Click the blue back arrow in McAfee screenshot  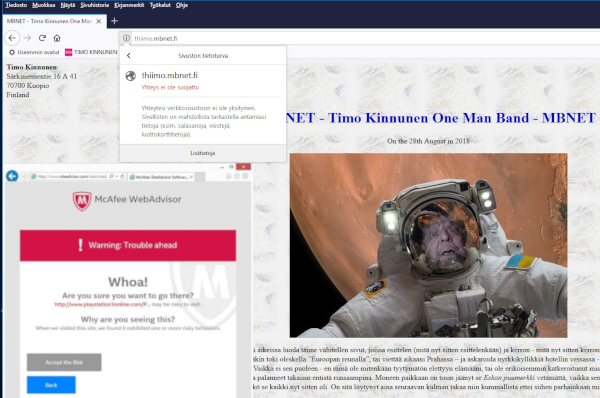12,176
